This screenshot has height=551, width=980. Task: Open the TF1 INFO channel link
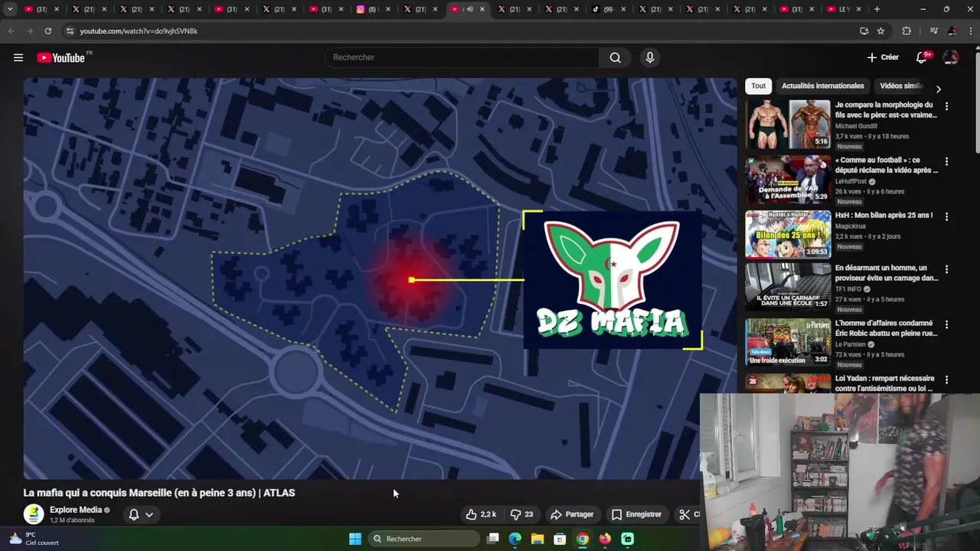click(848, 289)
